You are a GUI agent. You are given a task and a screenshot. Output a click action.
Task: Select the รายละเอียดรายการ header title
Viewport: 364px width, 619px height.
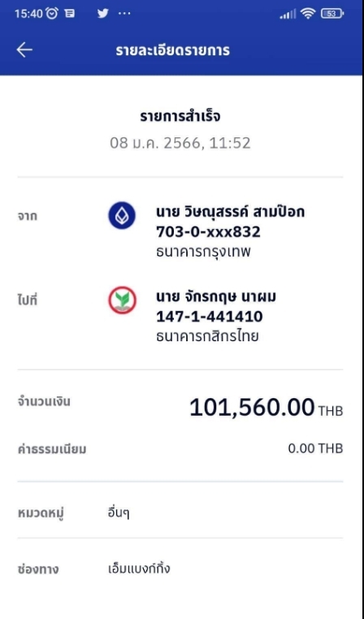click(173, 50)
